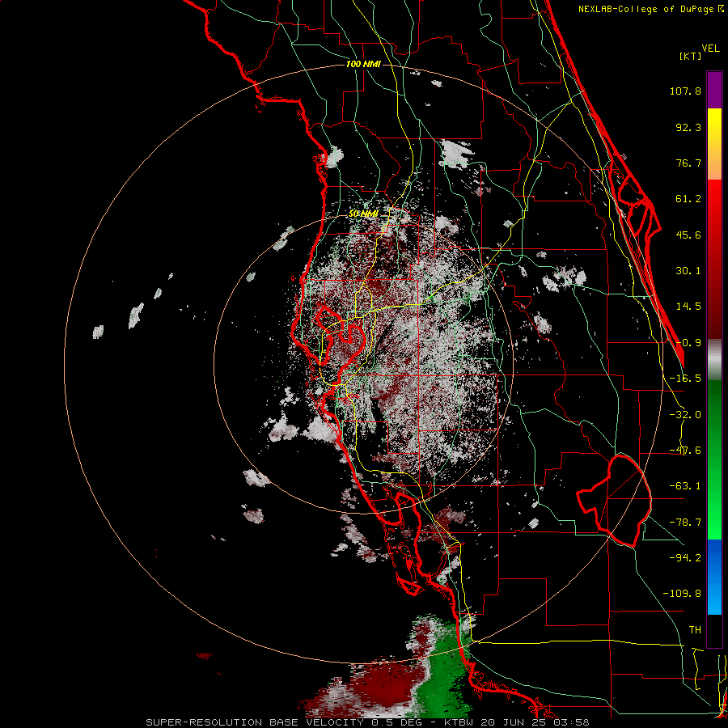728x728 pixels.
Task: Click the 30.1 value on the velocity scale
Action: point(688,271)
